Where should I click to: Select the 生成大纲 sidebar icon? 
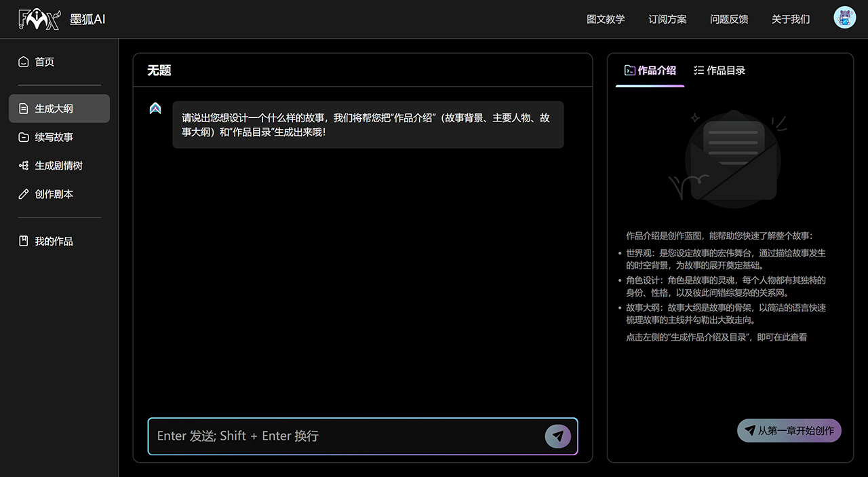[x=24, y=108]
